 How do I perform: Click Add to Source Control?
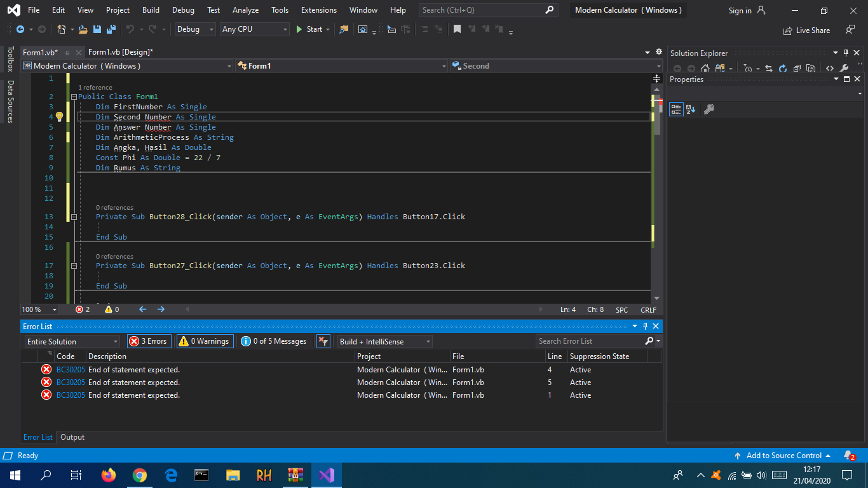click(783, 456)
